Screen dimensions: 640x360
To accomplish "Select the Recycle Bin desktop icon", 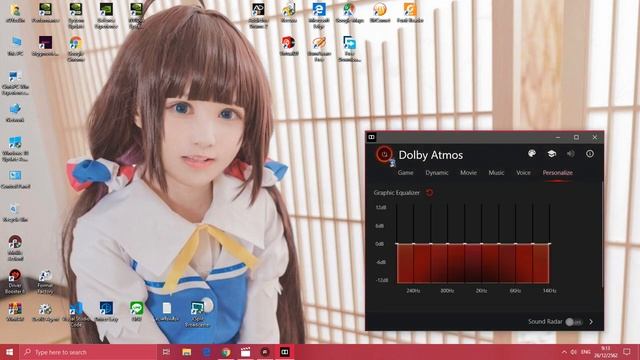I will (x=15, y=213).
